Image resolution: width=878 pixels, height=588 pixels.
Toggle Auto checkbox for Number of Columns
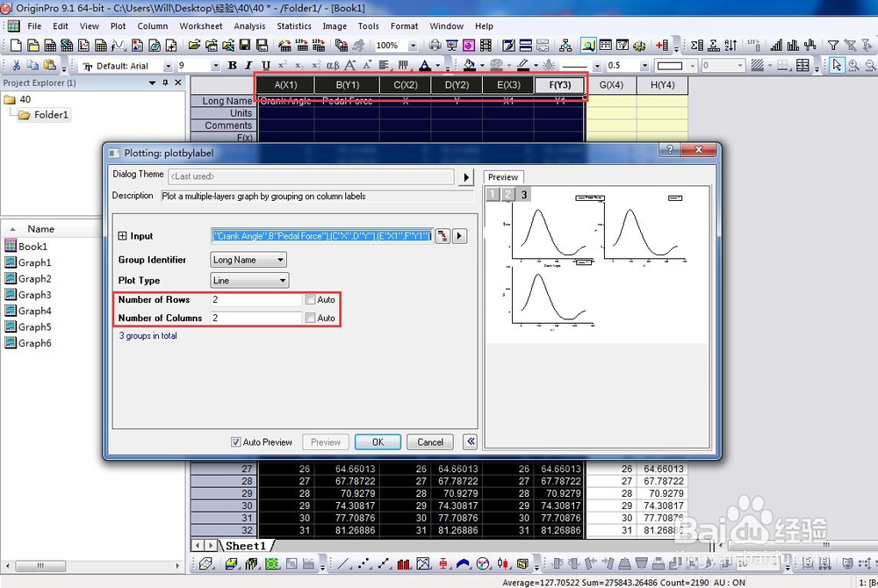point(310,318)
